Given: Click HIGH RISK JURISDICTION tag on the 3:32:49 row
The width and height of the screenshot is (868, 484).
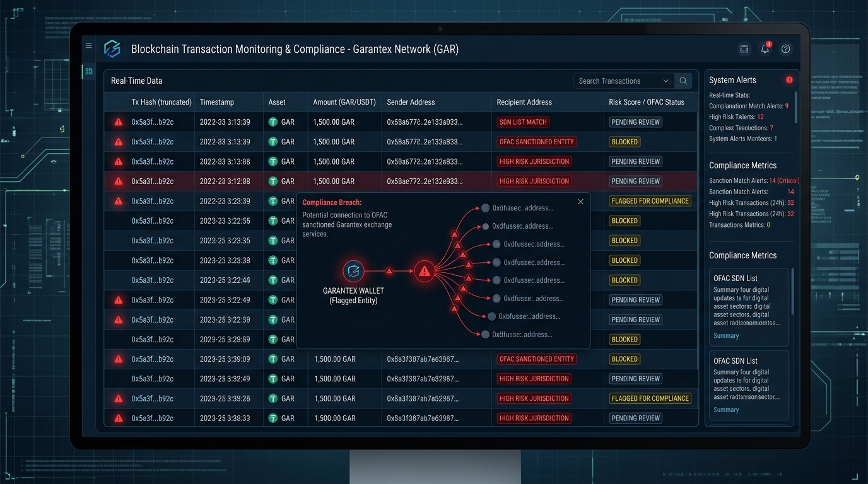Looking at the screenshot, I should [534, 379].
